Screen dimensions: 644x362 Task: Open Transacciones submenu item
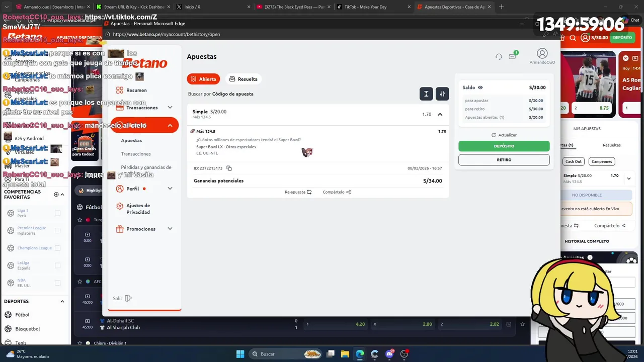tap(136, 154)
